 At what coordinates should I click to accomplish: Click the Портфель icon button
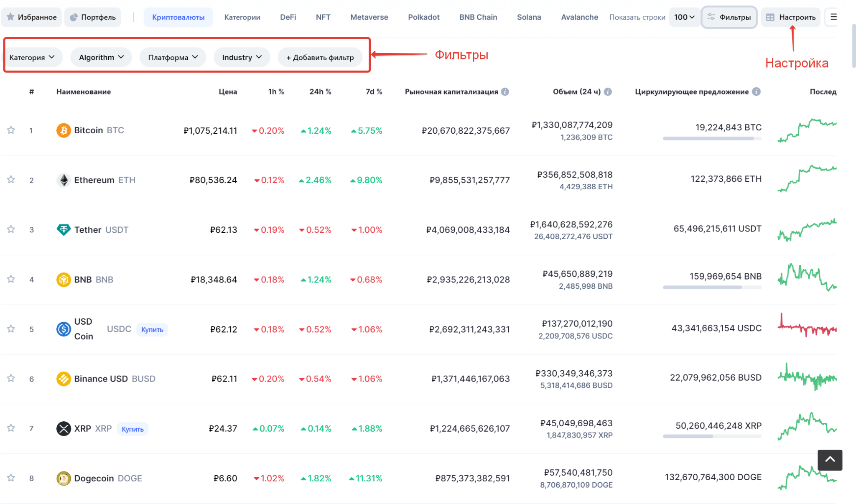(74, 17)
